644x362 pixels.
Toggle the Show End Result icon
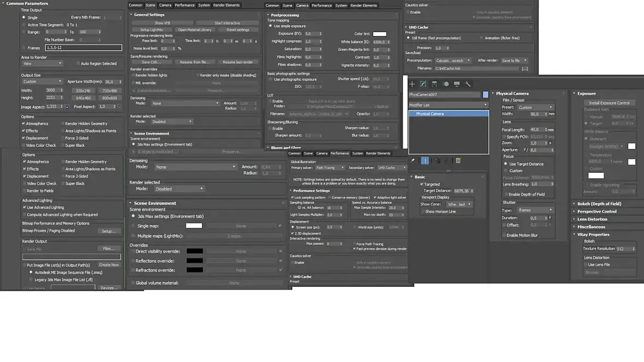click(425, 160)
